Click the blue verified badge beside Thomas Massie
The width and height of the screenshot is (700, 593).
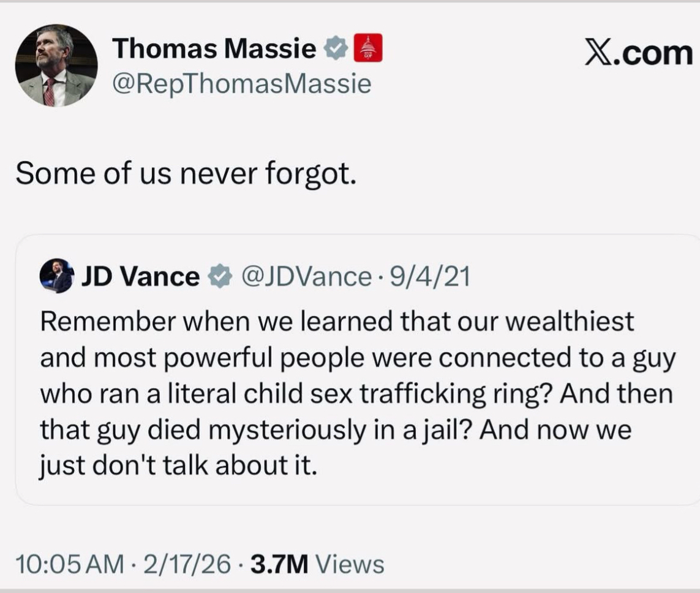coord(335,49)
